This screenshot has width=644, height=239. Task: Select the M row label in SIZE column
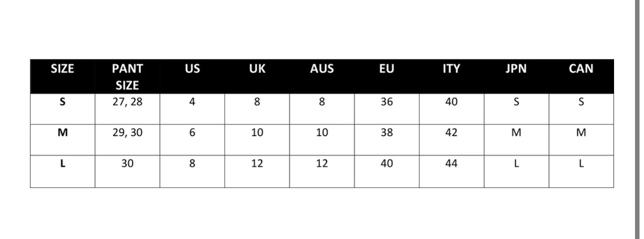point(62,133)
